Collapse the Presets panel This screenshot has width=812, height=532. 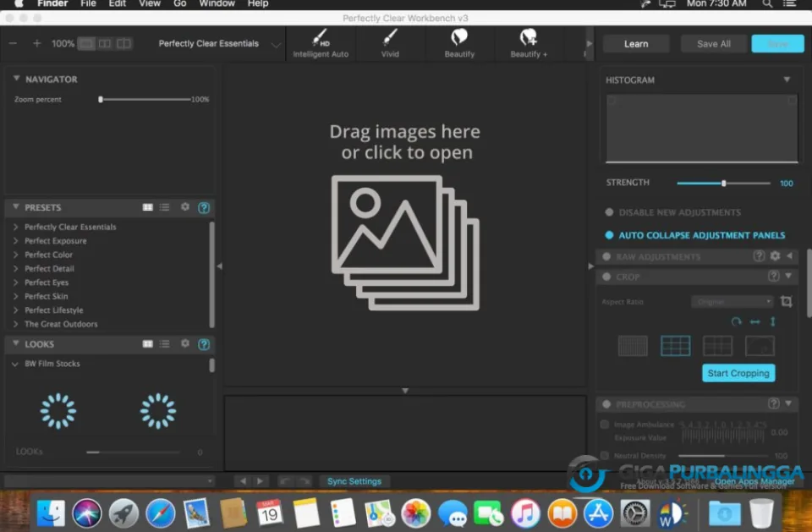pyautogui.click(x=15, y=206)
